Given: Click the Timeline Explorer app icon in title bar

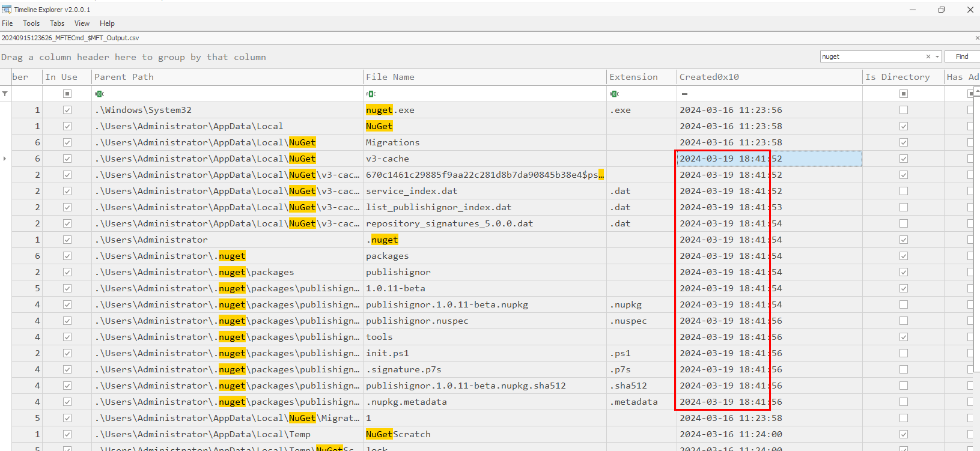Looking at the screenshot, I should [x=7, y=10].
